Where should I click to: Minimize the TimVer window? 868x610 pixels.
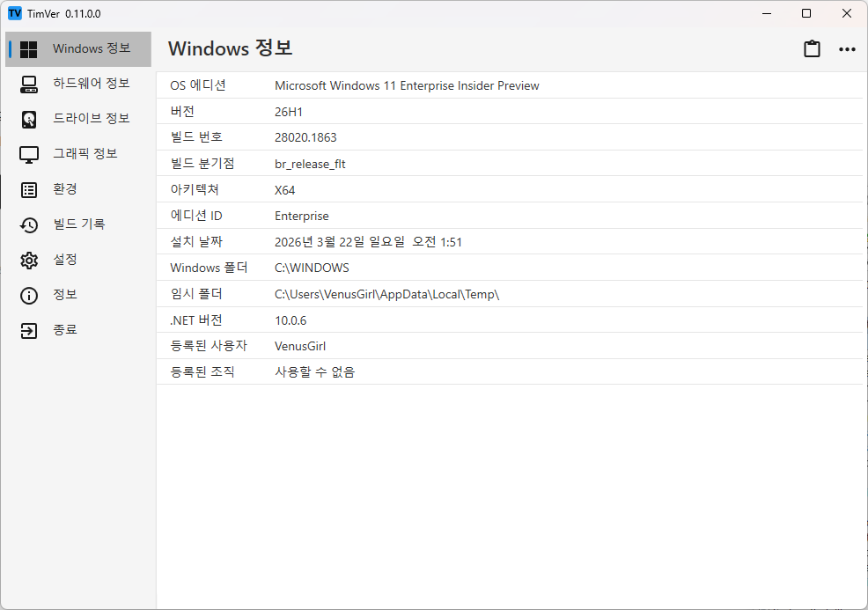767,13
